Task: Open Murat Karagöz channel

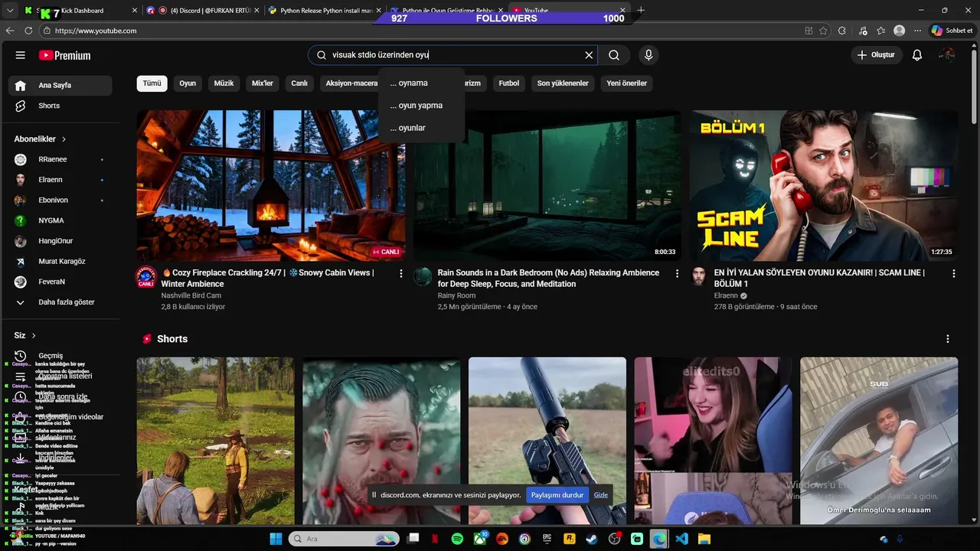Action: (60, 261)
